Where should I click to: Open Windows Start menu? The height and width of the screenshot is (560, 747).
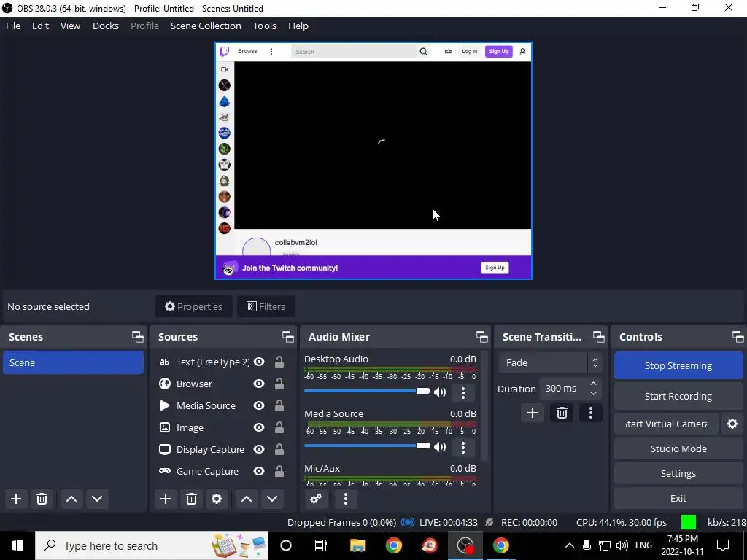[18, 545]
